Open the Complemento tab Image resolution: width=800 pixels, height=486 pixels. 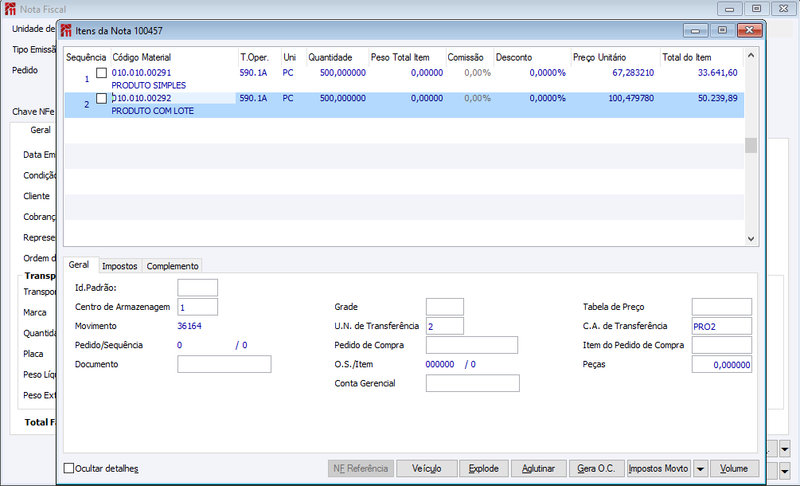coord(172,266)
